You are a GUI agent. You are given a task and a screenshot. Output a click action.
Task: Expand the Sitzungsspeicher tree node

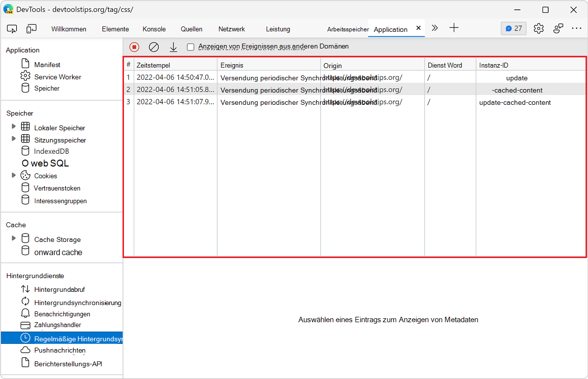coord(14,139)
